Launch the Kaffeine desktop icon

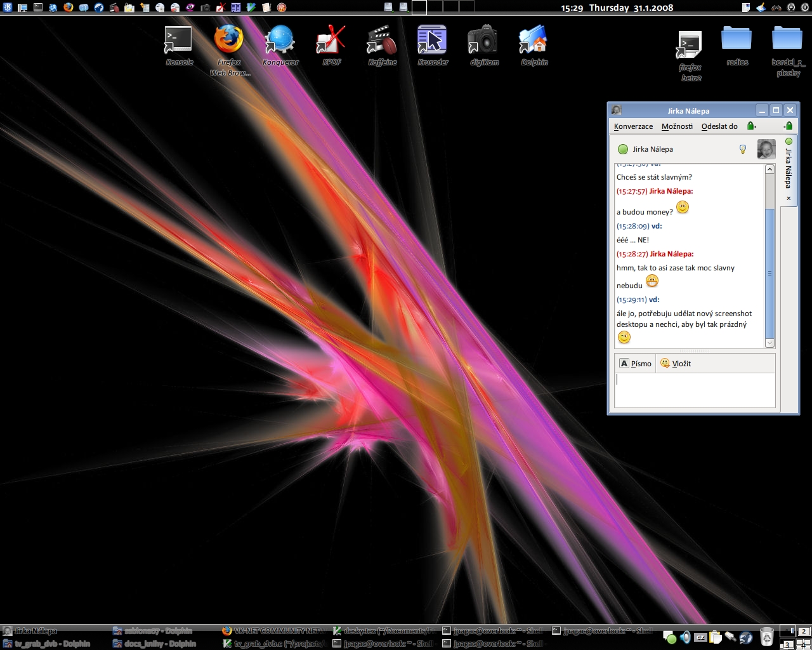click(x=382, y=44)
